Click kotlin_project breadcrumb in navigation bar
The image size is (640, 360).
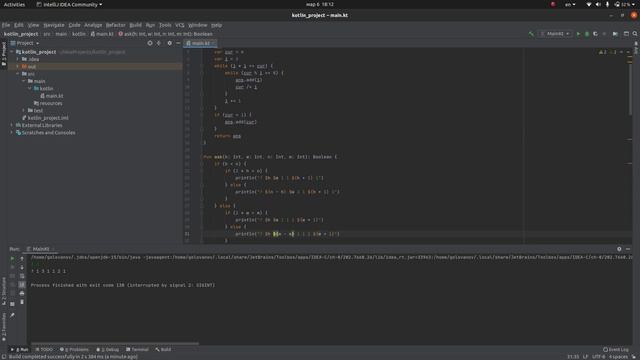tap(21, 34)
